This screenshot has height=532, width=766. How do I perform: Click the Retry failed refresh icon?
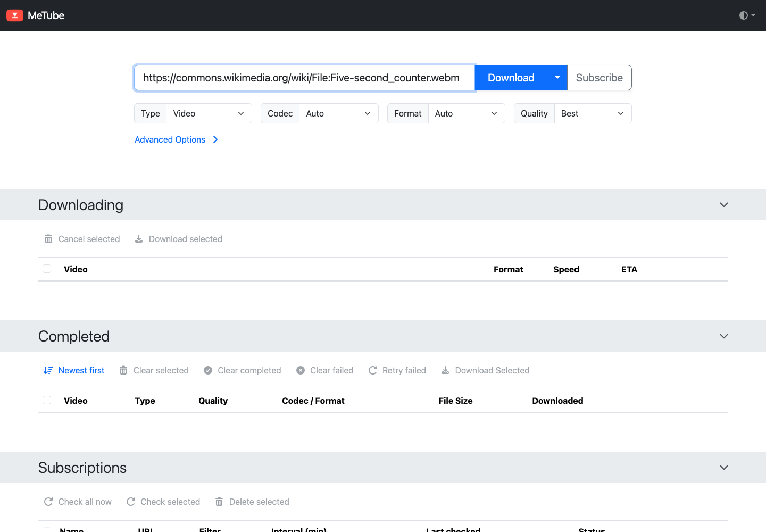tap(373, 370)
